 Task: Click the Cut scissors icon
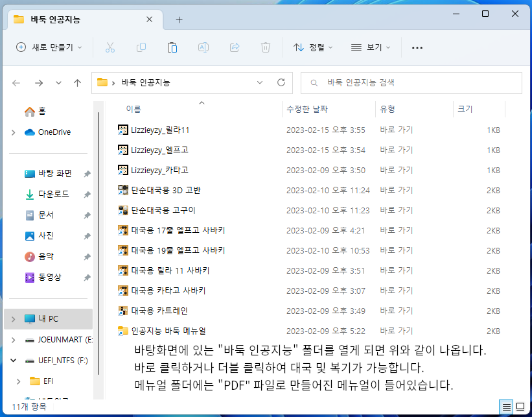pos(110,47)
